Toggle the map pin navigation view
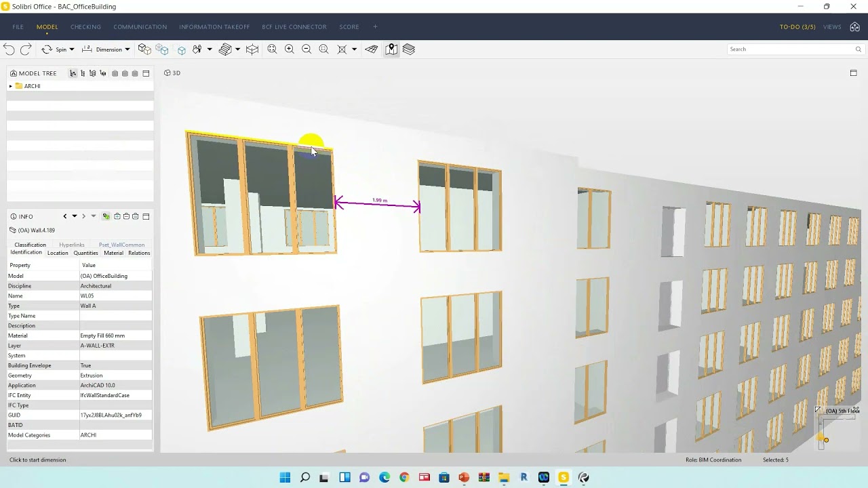The height and width of the screenshot is (488, 868). (391, 49)
